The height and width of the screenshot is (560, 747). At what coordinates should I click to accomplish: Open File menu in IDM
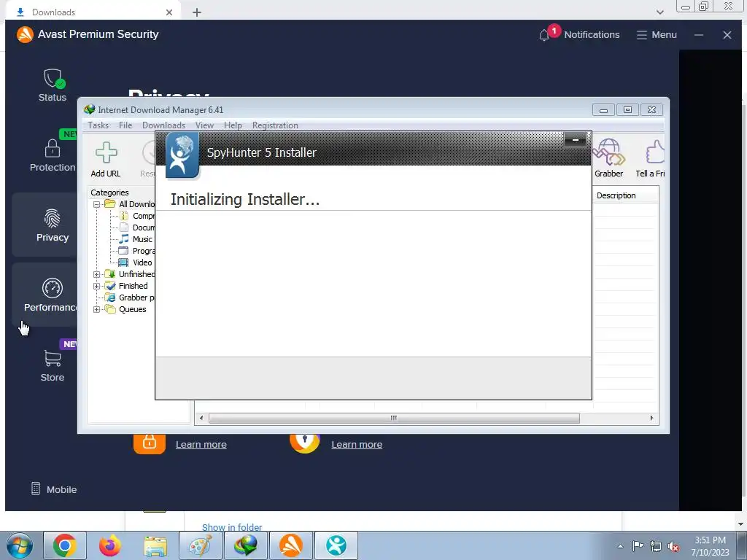[125, 125]
